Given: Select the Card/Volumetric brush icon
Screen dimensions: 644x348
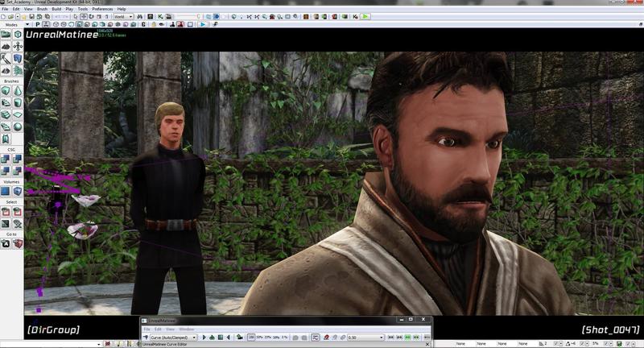Looking at the screenshot, I should [6, 139].
